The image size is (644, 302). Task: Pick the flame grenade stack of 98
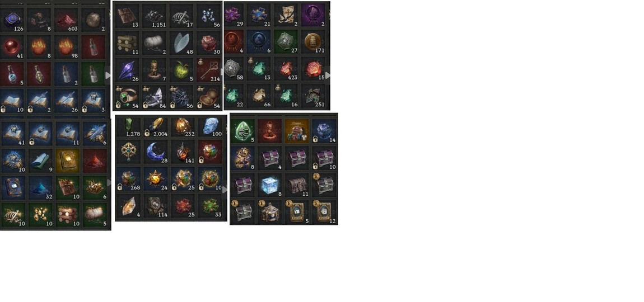(67, 46)
